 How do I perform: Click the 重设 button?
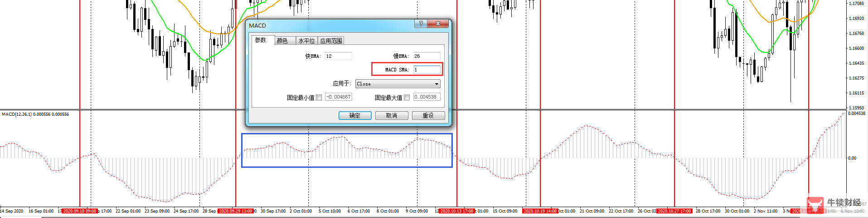[x=428, y=116]
